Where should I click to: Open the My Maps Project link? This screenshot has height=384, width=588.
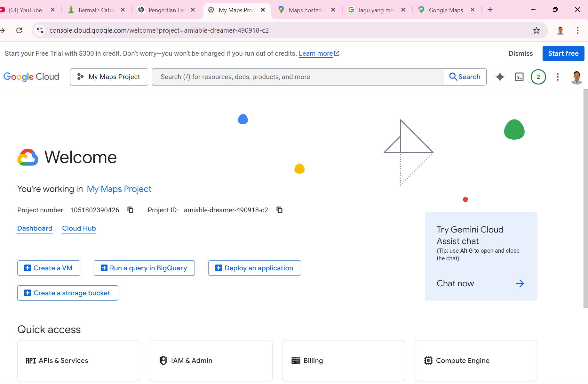(x=119, y=189)
